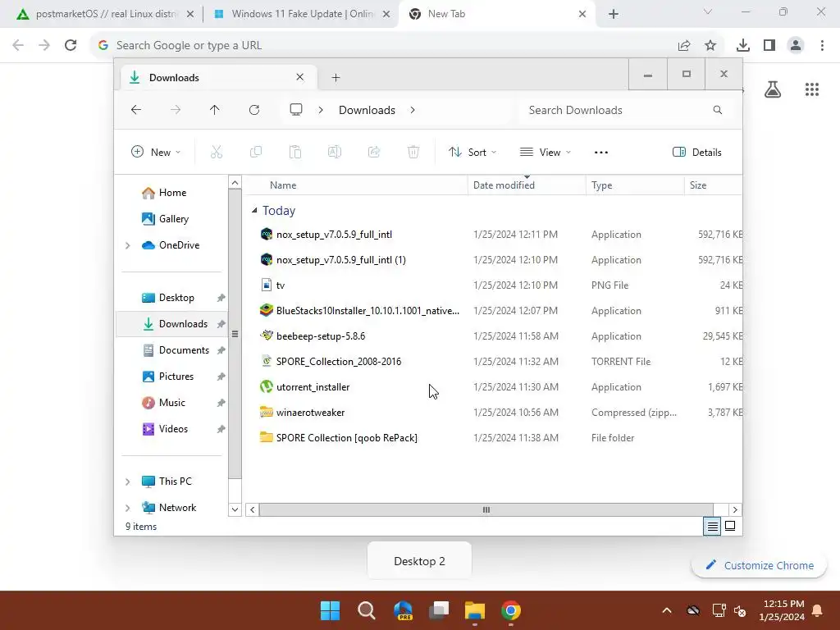Open the notification bell in taskbar
840x630 pixels.
pyautogui.click(x=818, y=610)
